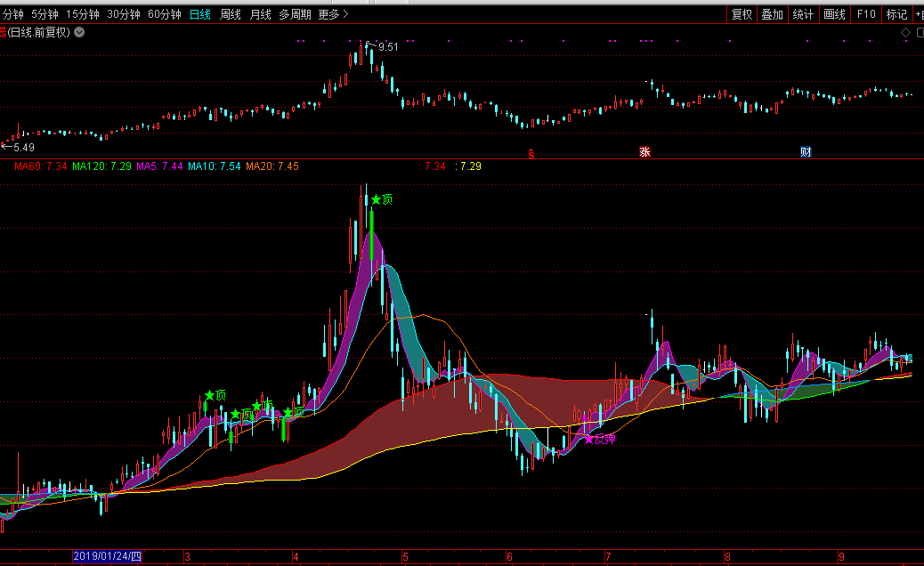The height and width of the screenshot is (566, 924).
Task: Switch to the 周线 weekly tab
Action: (x=231, y=14)
